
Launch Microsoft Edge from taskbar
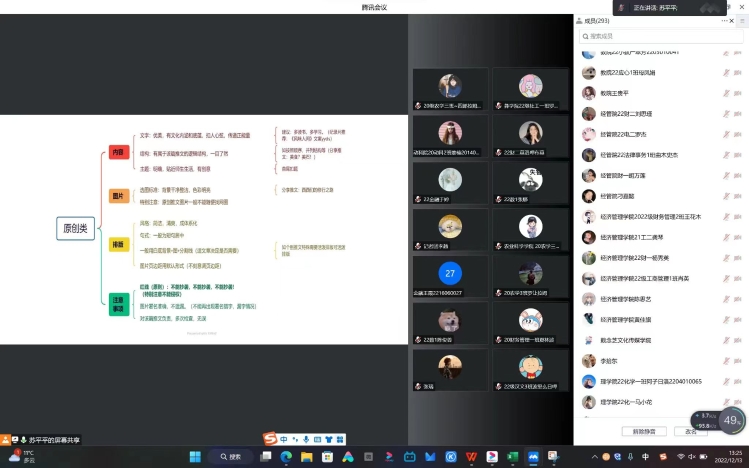click(286, 457)
